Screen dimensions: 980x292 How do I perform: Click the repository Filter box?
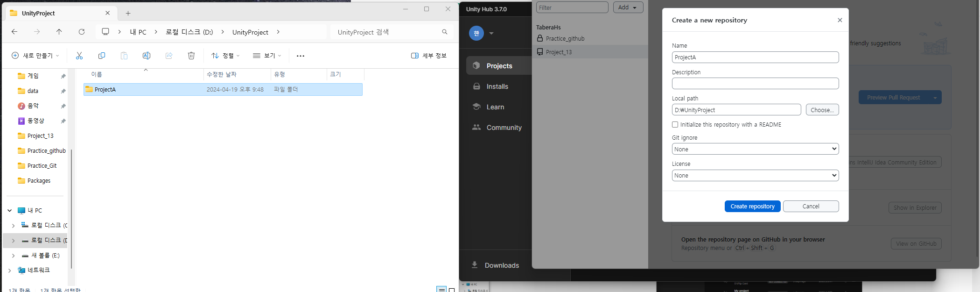(572, 7)
